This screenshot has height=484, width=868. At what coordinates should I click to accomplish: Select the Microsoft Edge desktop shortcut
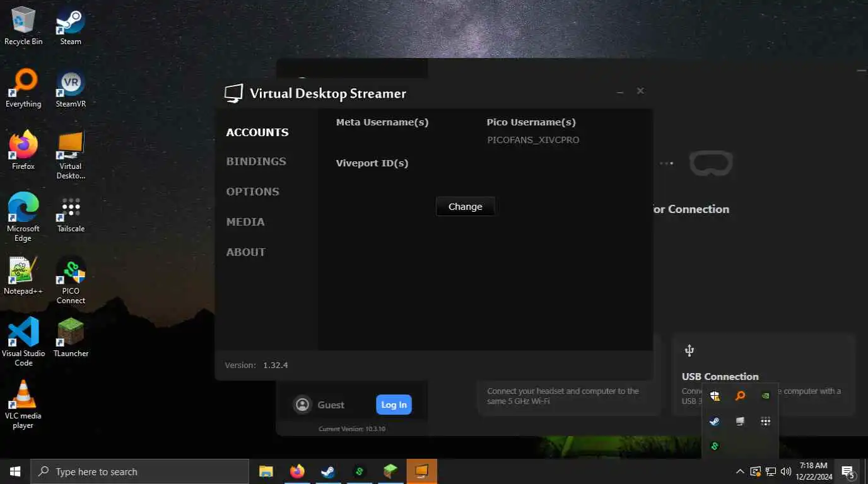coord(23,217)
